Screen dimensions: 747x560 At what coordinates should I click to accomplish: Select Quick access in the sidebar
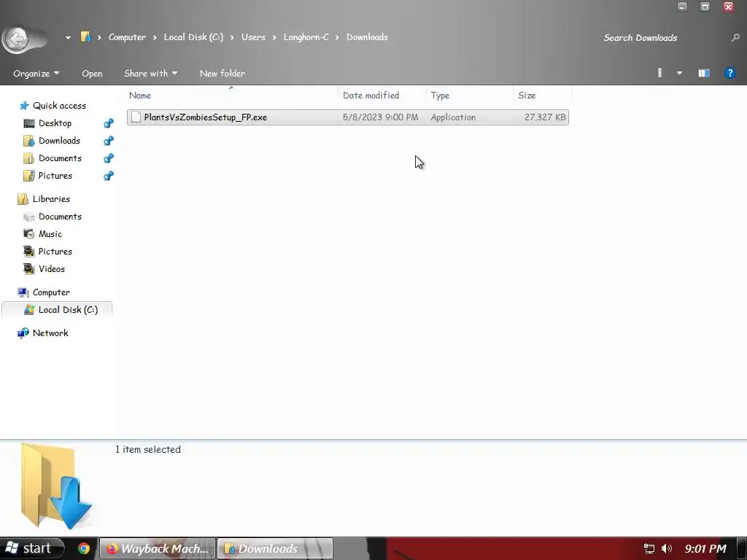[x=59, y=106]
